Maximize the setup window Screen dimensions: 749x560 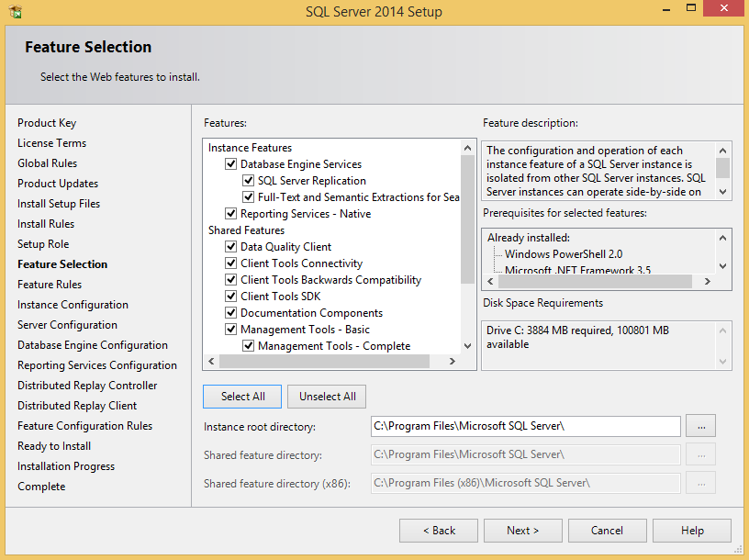(x=691, y=8)
